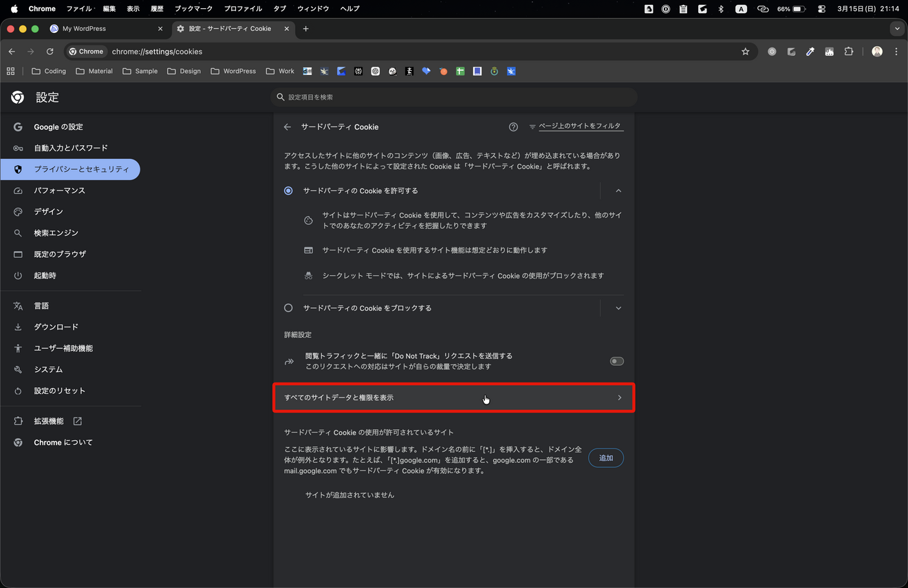Click the 追加 button to add a site
The image size is (908, 588).
[605, 457]
